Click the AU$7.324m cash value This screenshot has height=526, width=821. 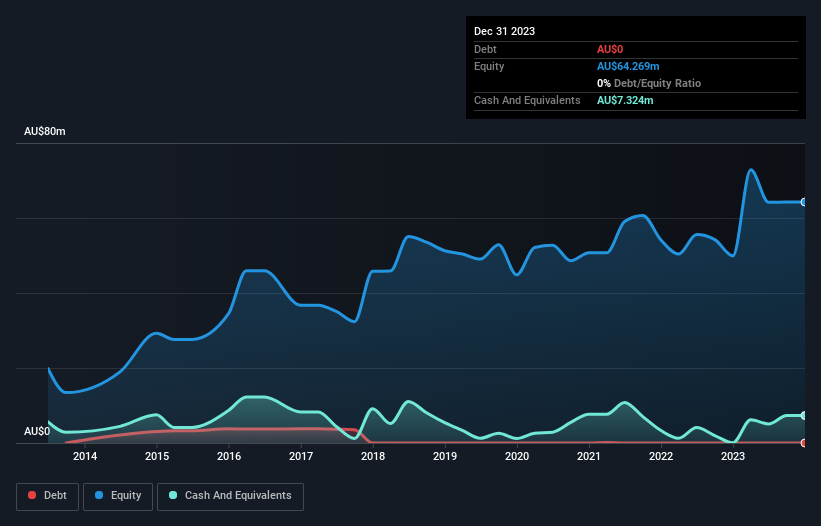[x=625, y=100]
